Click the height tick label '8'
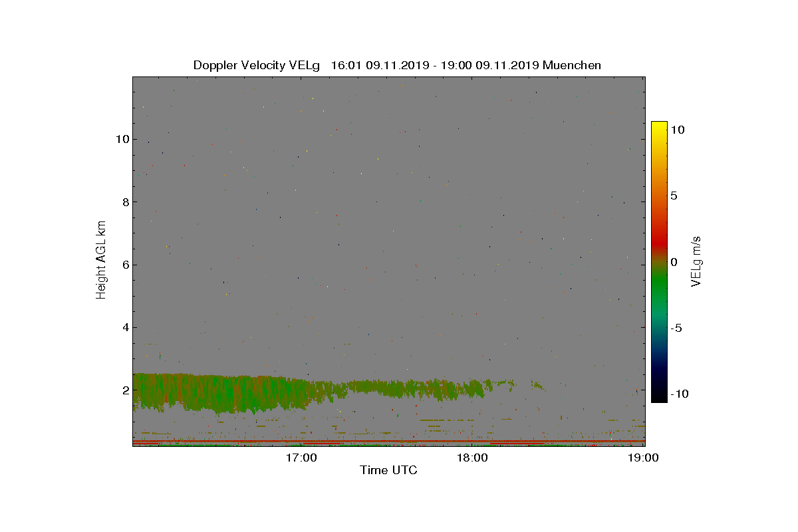 click(124, 202)
